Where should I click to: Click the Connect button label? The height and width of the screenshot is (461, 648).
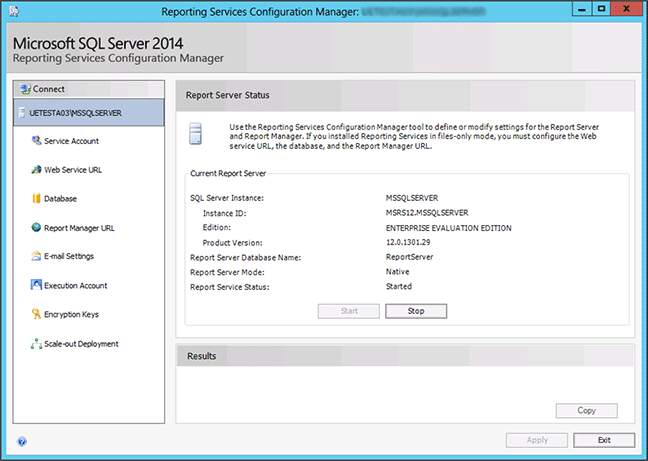click(x=49, y=89)
